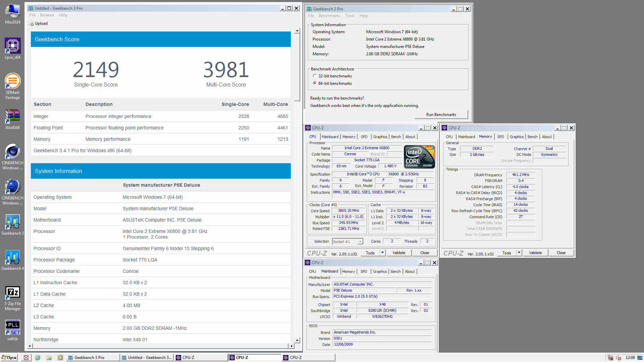Open the About tab in CPU-Z Memory window

tap(547, 137)
